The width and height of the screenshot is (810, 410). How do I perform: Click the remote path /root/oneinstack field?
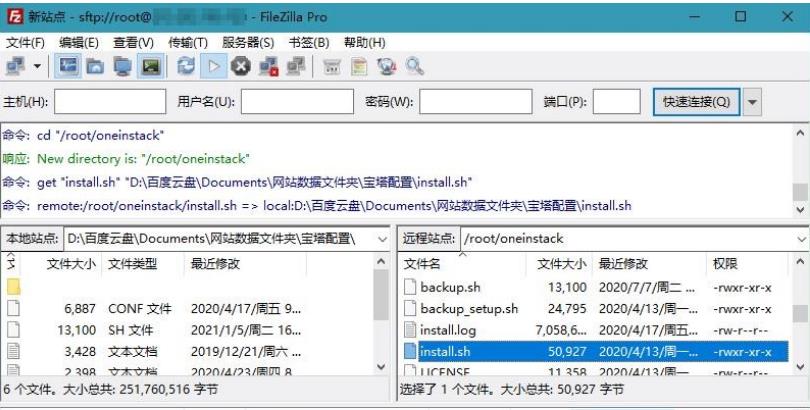(628, 239)
